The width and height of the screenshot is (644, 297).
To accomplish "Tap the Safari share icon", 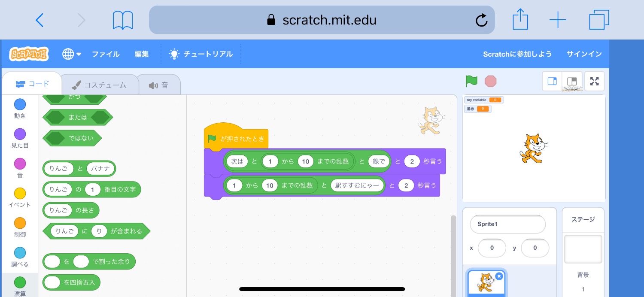I will point(520,20).
